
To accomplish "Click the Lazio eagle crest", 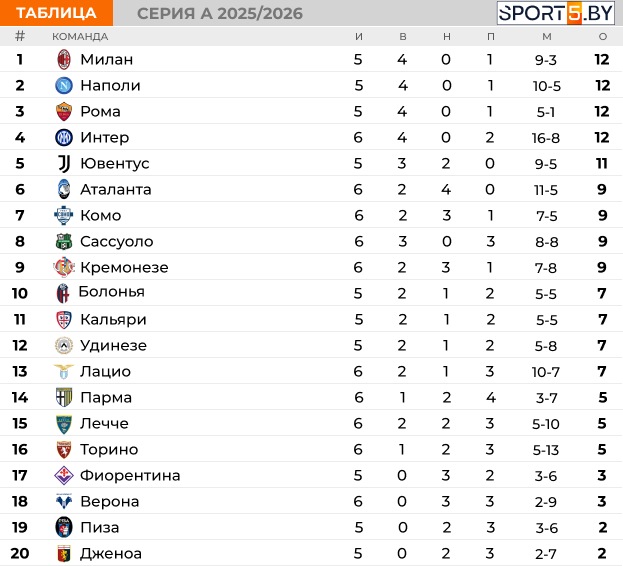I will pyautogui.click(x=64, y=371).
